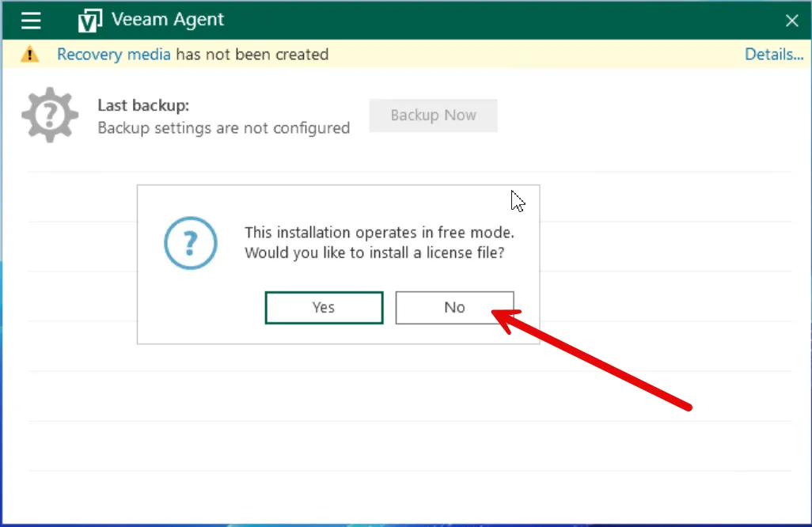Click the yellow warning triangle icon
Image resolution: width=812 pixels, height=527 pixels.
[x=29, y=55]
